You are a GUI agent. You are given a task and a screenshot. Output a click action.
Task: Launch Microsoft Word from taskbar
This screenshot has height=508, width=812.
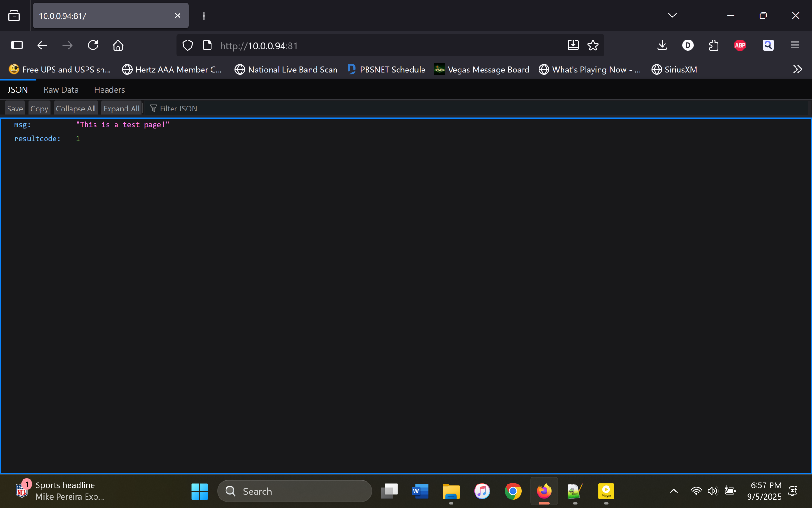click(420, 491)
